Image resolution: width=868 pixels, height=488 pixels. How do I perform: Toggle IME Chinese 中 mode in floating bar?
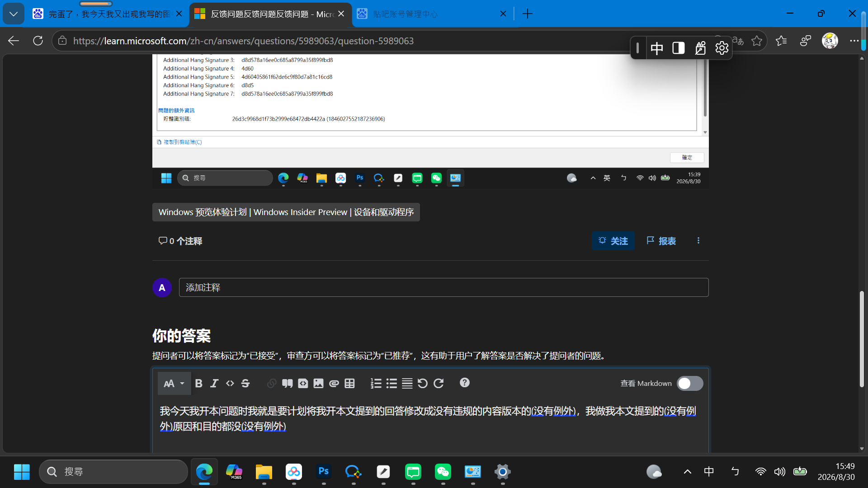click(x=657, y=48)
